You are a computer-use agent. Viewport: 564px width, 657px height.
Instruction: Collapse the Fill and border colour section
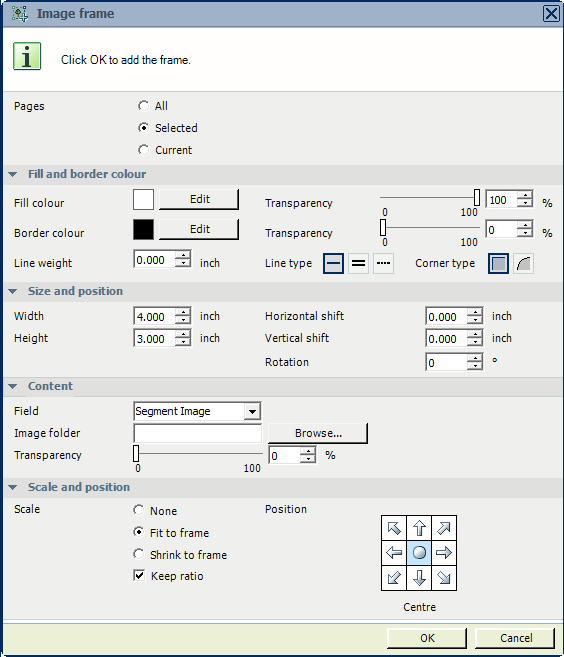13,174
